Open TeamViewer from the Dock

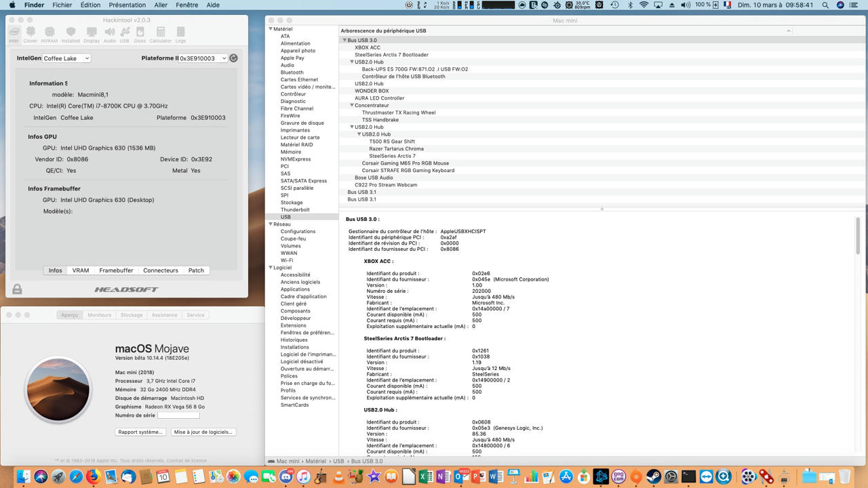(707, 477)
